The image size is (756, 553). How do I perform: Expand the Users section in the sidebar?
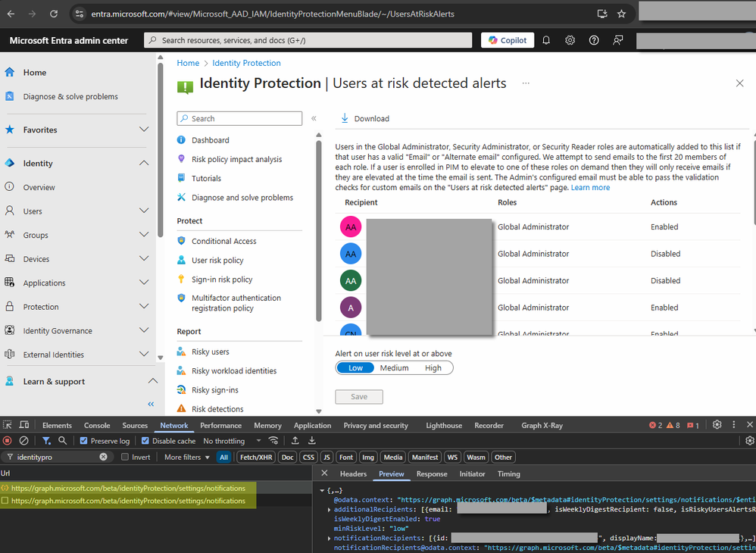(x=144, y=211)
